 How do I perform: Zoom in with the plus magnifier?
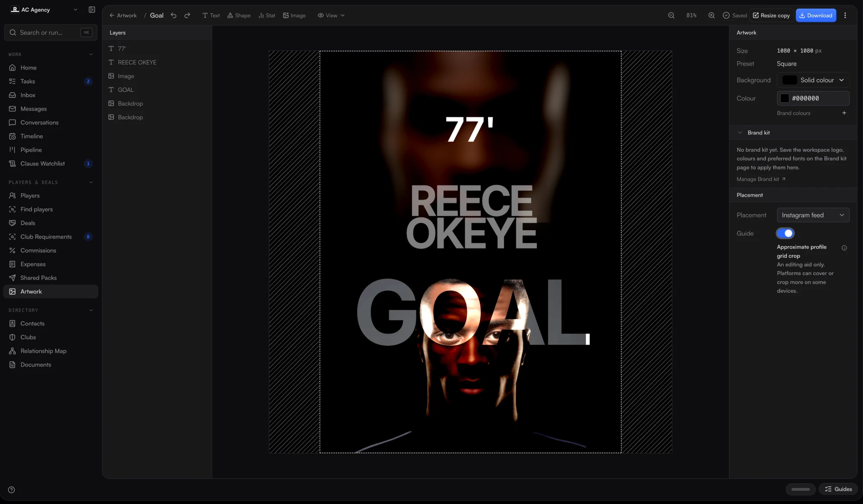click(712, 16)
